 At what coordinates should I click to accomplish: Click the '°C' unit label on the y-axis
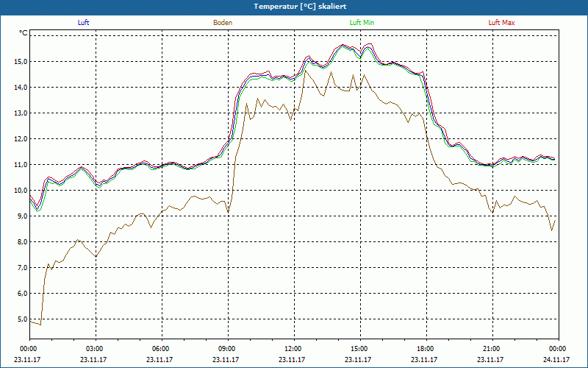click(x=24, y=33)
